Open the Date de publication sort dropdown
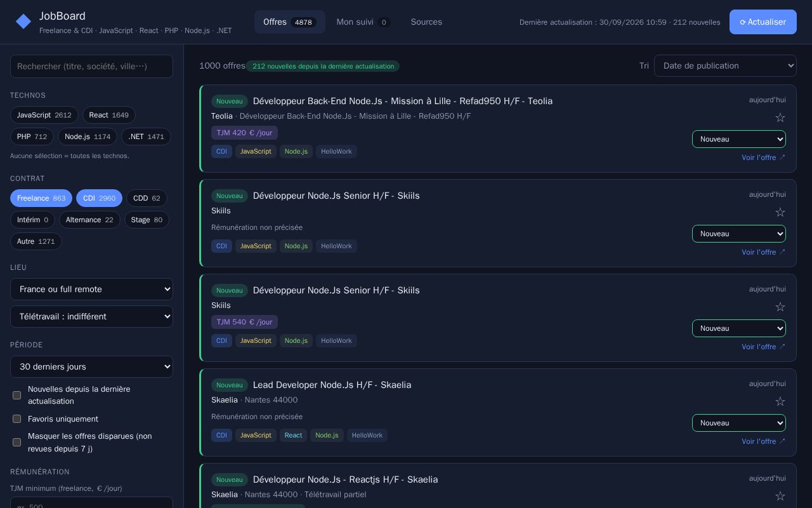The width and height of the screenshot is (812, 508). pyautogui.click(x=725, y=65)
